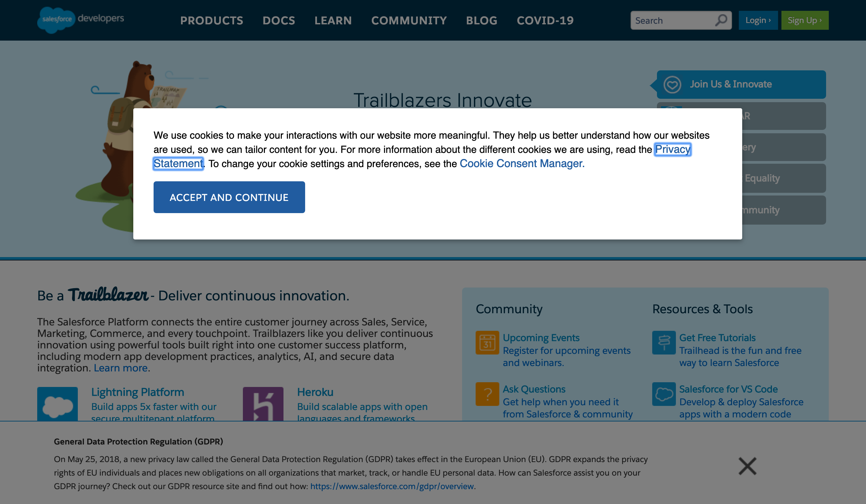The width and height of the screenshot is (866, 504).
Task: Open the DOCS menu
Action: pyautogui.click(x=279, y=20)
